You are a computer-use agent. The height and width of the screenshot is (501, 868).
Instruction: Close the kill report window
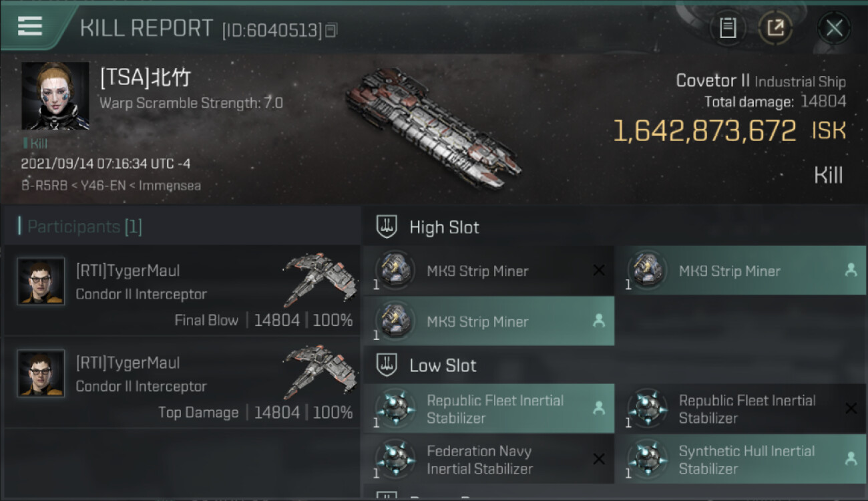click(834, 28)
